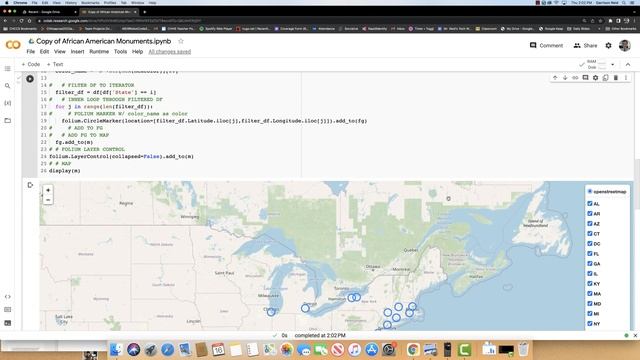This screenshot has width=640, height=360.
Task: Toggle the CT layer checkbox
Action: (590, 233)
